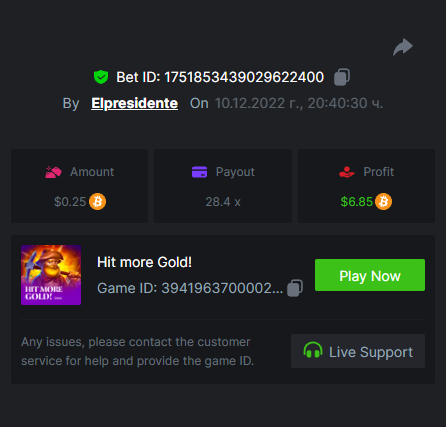Screen dimensions: 446x427
Task: Copy the Game ID using copy icon
Action: click(x=295, y=288)
